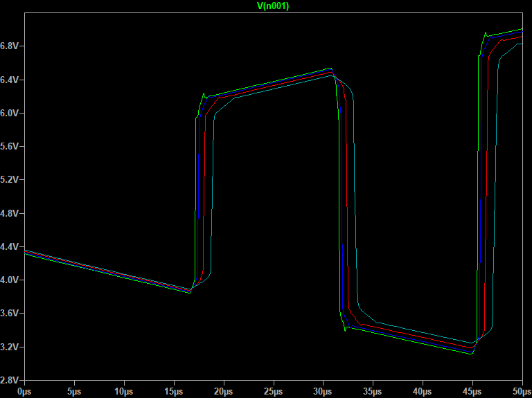Click the 10µs time axis label
Image resolution: width=532 pixels, height=398 pixels.
(x=124, y=392)
